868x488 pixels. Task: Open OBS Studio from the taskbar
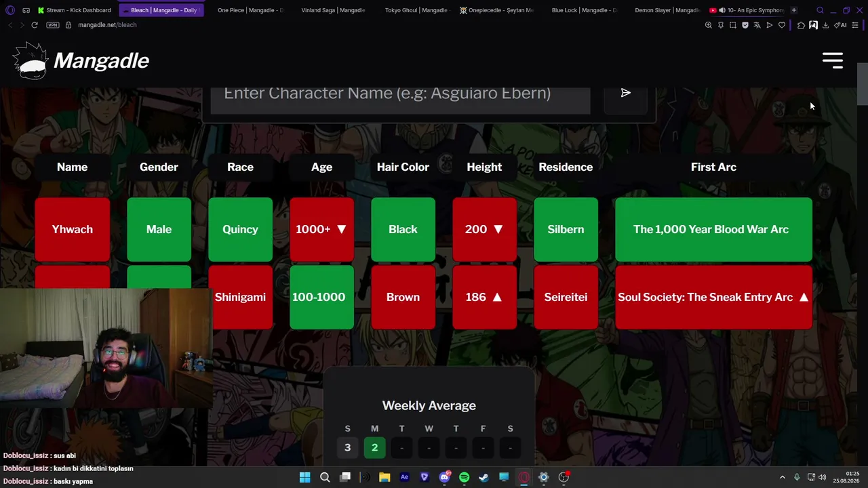click(x=564, y=477)
